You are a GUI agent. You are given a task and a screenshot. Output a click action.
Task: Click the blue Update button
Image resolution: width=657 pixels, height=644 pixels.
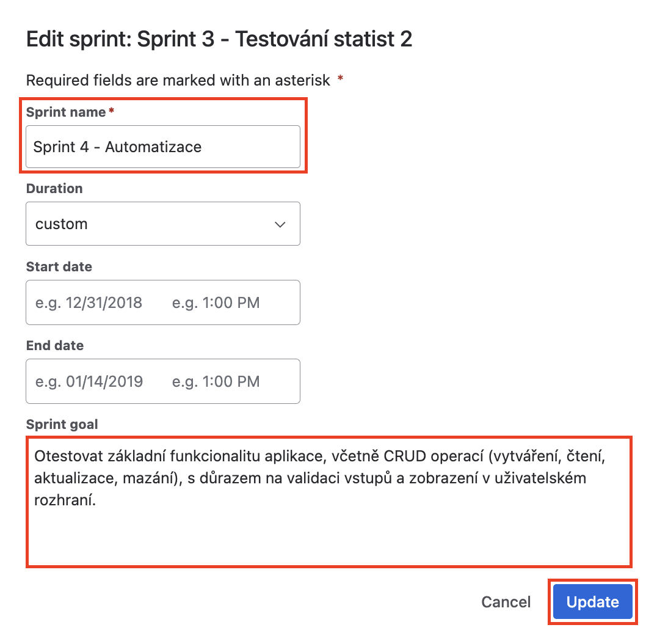coord(592,602)
